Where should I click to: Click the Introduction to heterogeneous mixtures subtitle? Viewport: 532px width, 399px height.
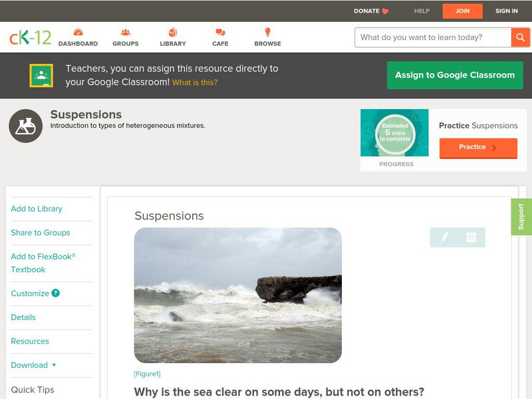[128, 126]
